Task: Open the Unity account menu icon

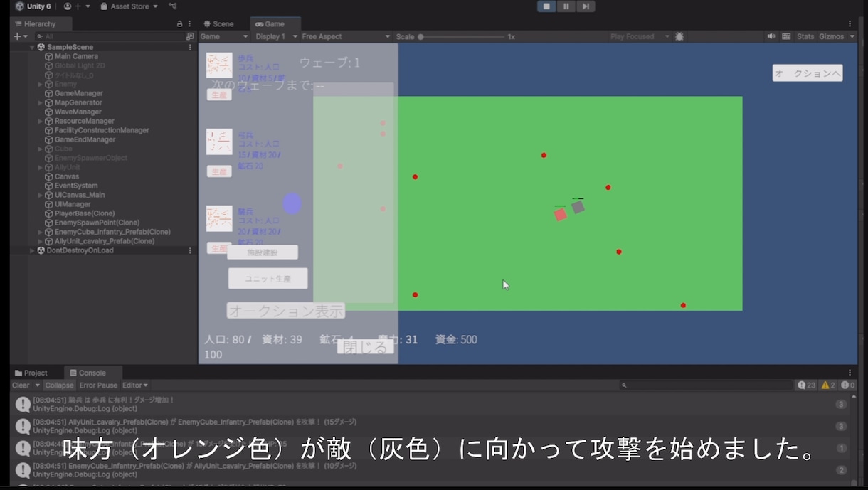Action: 68,6
